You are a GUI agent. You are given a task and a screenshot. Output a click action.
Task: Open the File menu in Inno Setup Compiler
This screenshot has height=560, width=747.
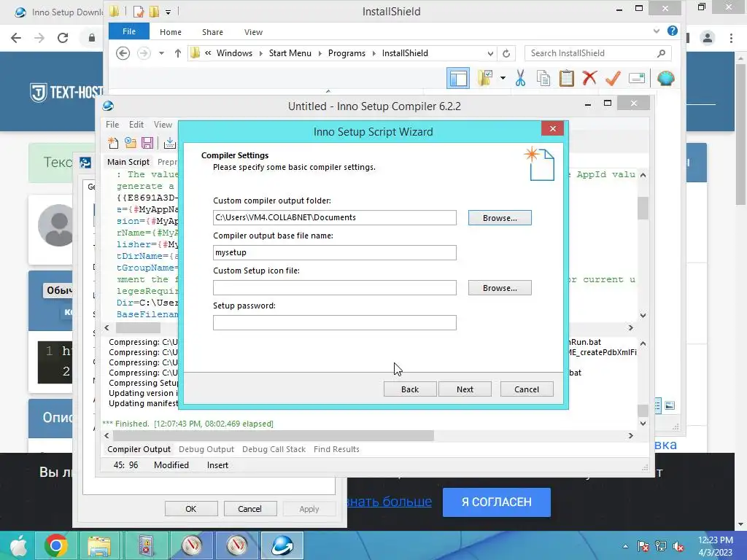[112, 124]
